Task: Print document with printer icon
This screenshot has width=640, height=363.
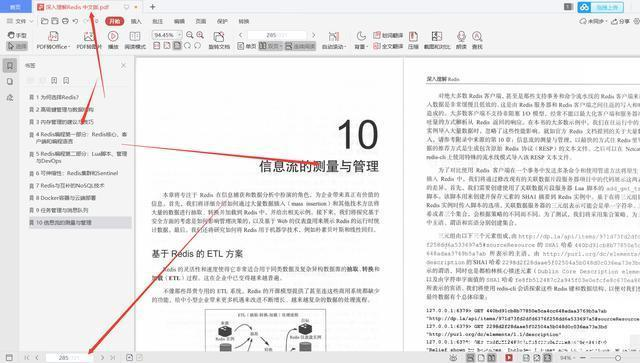Action: click(x=65, y=21)
